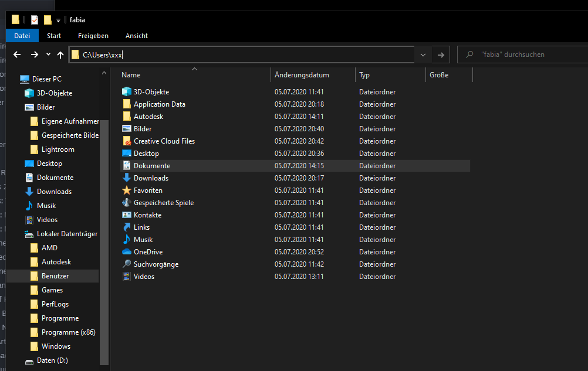Click the new folder icon in title bar
The height and width of the screenshot is (371, 588).
(x=48, y=20)
